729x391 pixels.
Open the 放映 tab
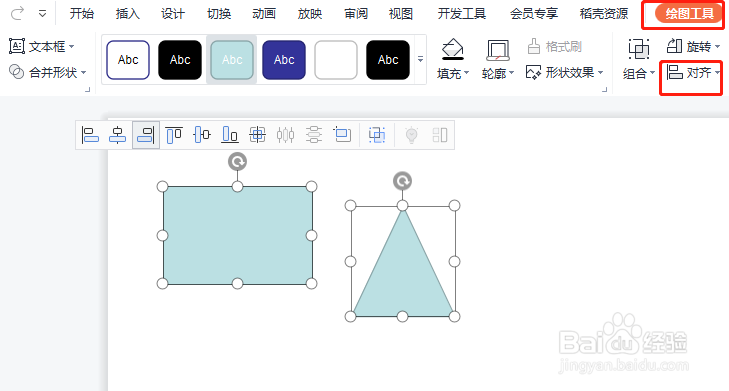310,13
